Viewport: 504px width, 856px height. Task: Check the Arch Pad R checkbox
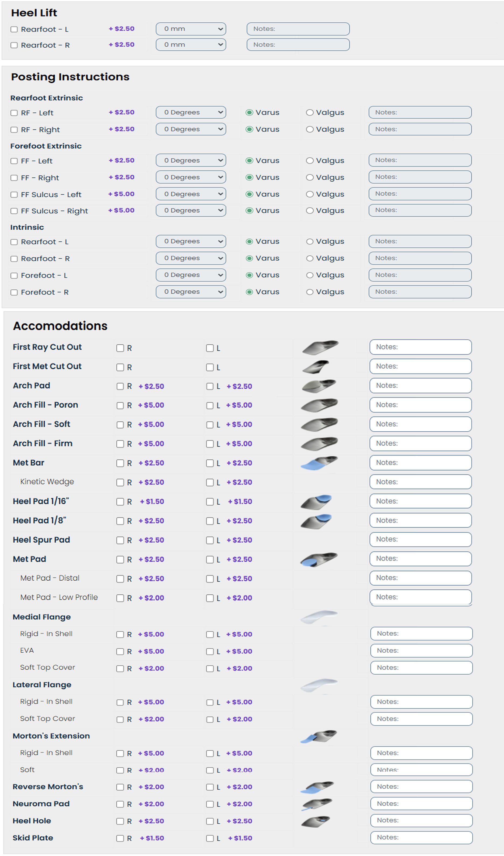pyautogui.click(x=120, y=386)
